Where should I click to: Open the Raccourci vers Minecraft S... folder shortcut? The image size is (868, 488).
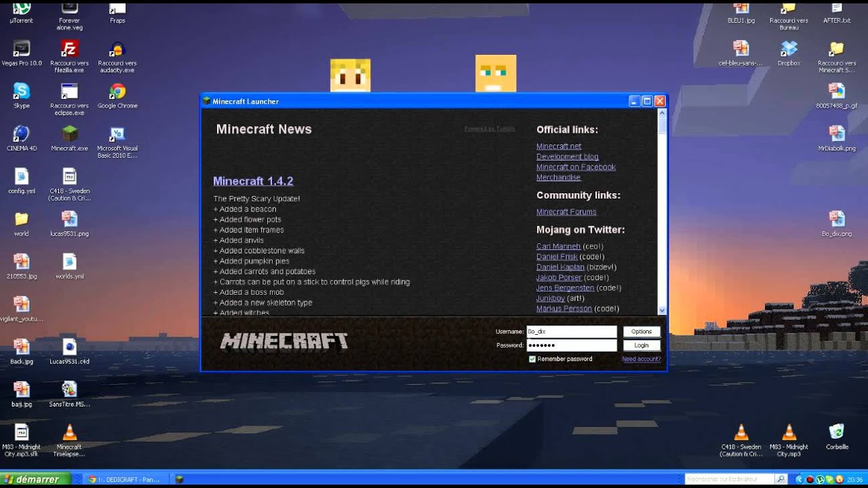[x=837, y=56]
